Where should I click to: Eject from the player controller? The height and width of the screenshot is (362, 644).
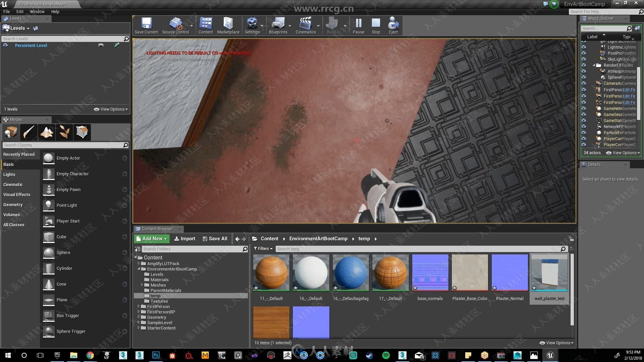393,25
